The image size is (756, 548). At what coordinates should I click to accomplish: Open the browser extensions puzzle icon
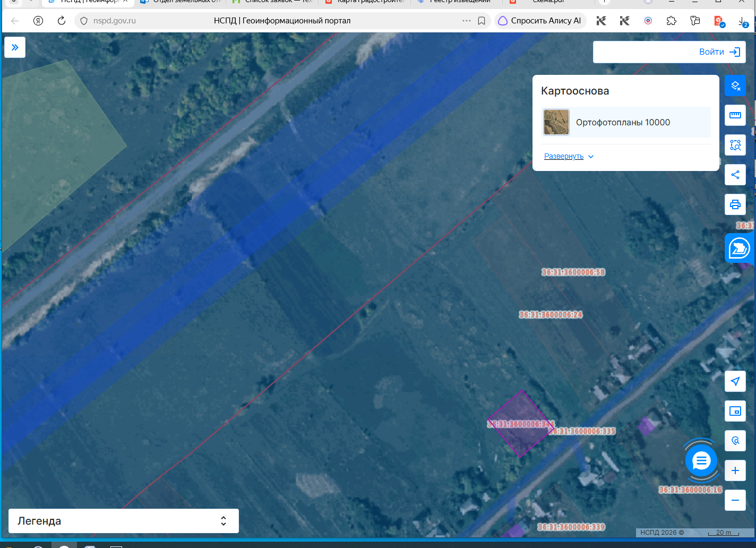[672, 21]
